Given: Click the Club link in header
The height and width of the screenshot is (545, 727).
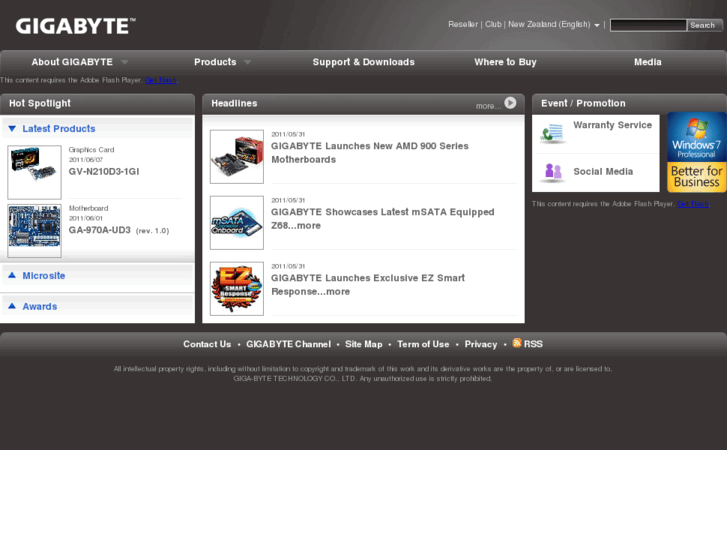Looking at the screenshot, I should coord(493,24).
